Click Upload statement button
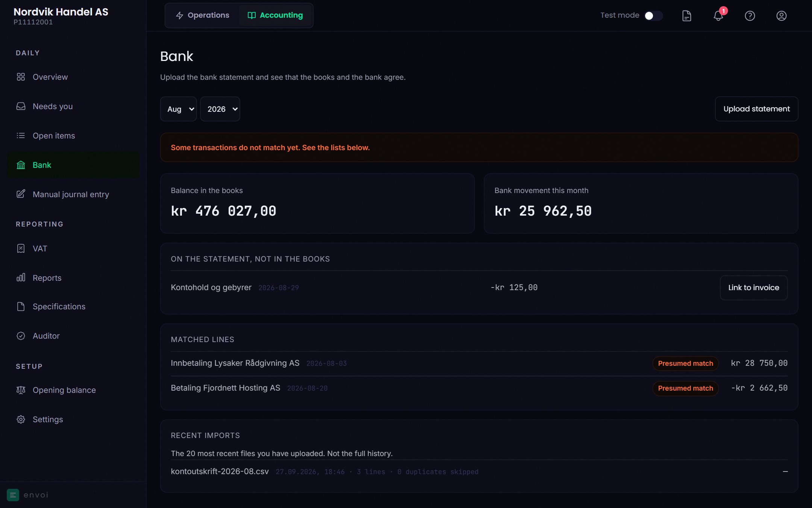Screen dimensions: 812x508 756,109
